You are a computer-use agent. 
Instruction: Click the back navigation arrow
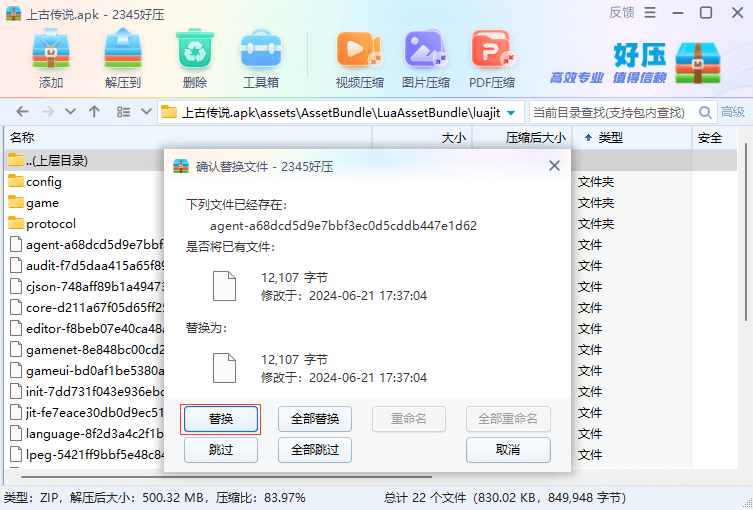click(22, 112)
